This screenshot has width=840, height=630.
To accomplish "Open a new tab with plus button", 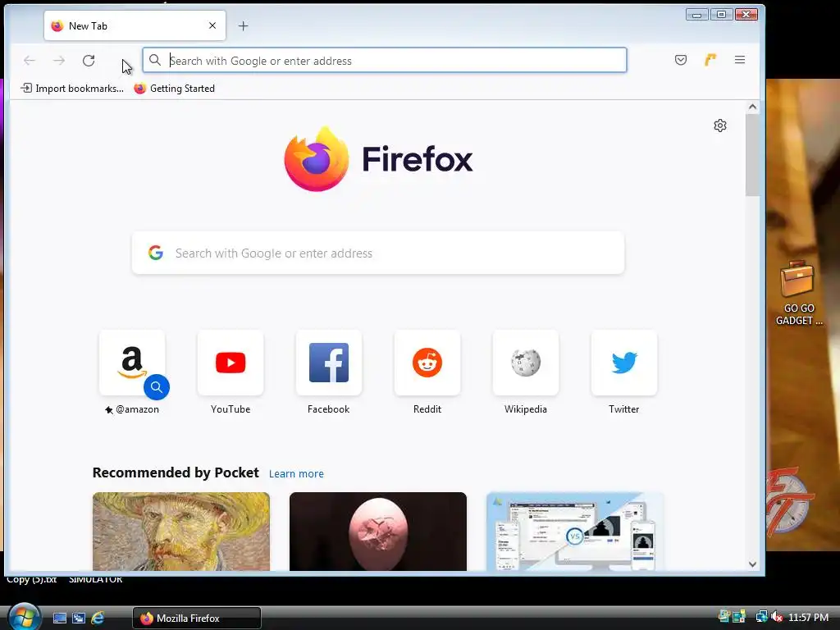I will 243,25.
